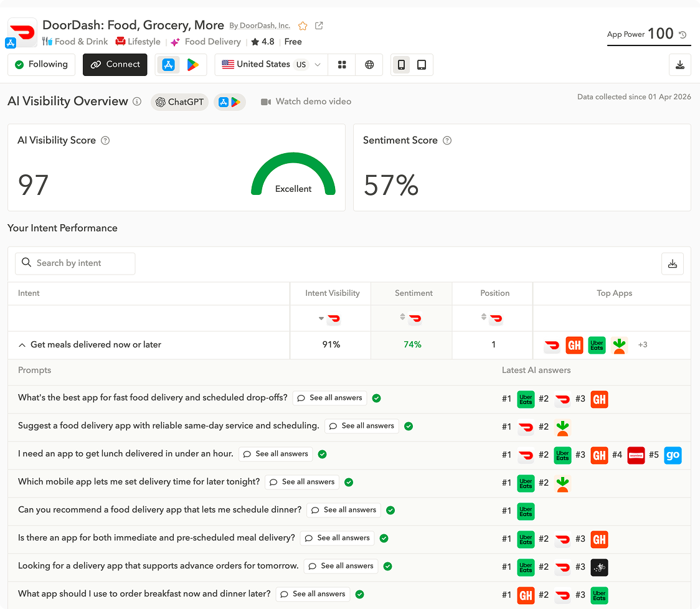Open Watch demo video link
This screenshot has width=700, height=609.
coord(306,101)
